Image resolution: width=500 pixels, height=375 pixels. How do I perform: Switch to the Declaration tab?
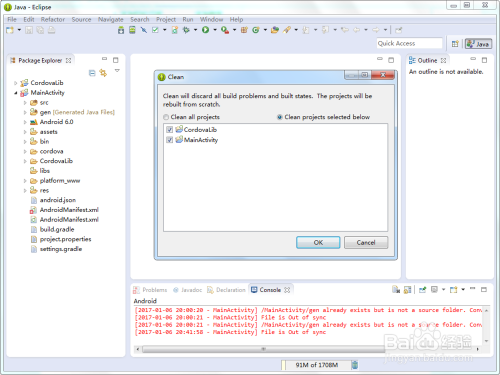tap(226, 290)
